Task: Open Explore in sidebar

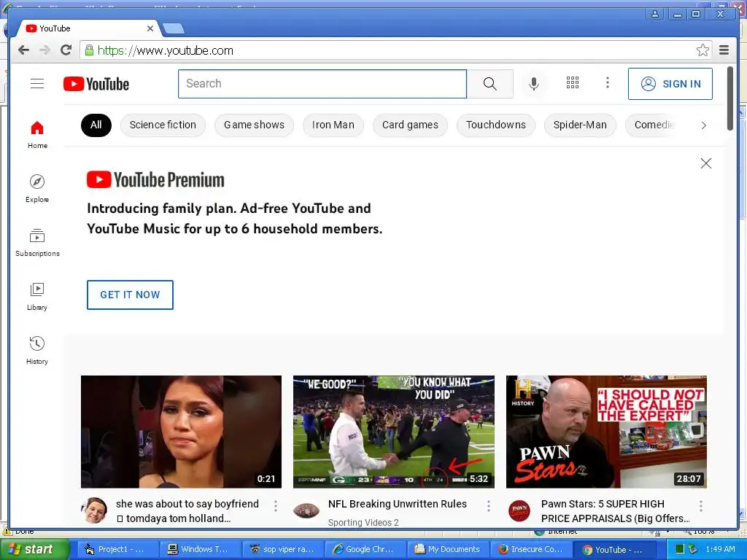Action: (x=37, y=189)
